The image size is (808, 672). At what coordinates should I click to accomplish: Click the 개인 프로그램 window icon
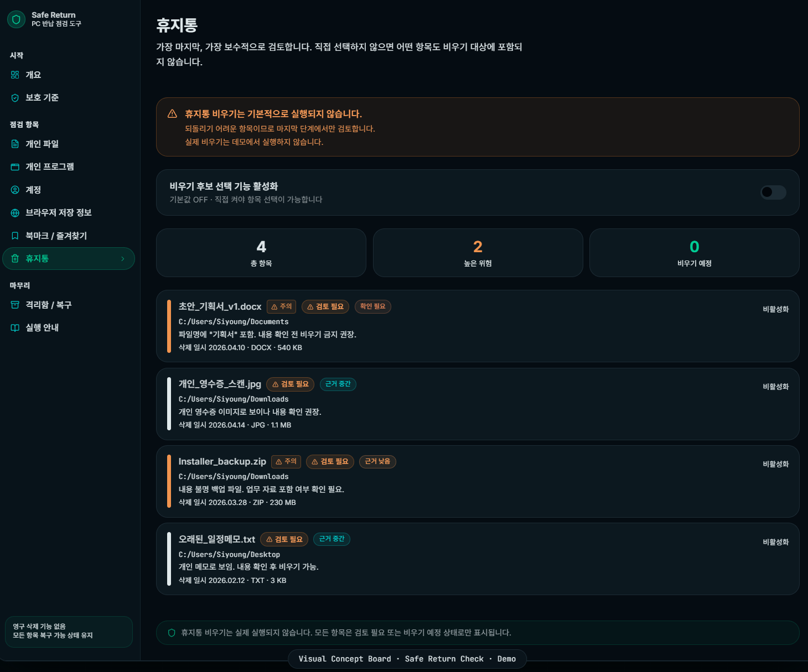coord(15,167)
